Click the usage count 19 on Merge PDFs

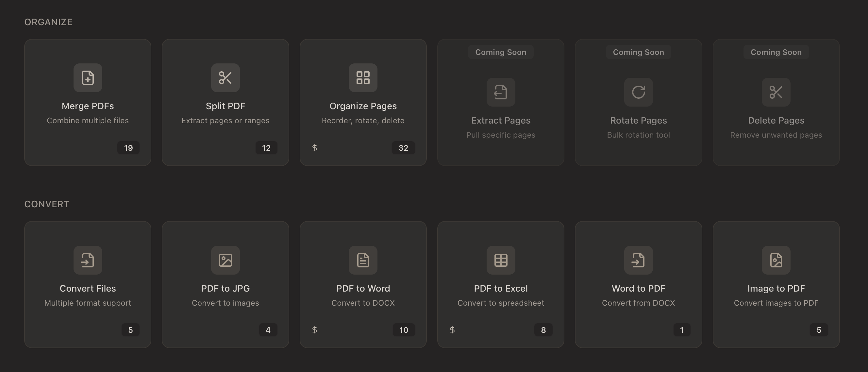tap(128, 147)
